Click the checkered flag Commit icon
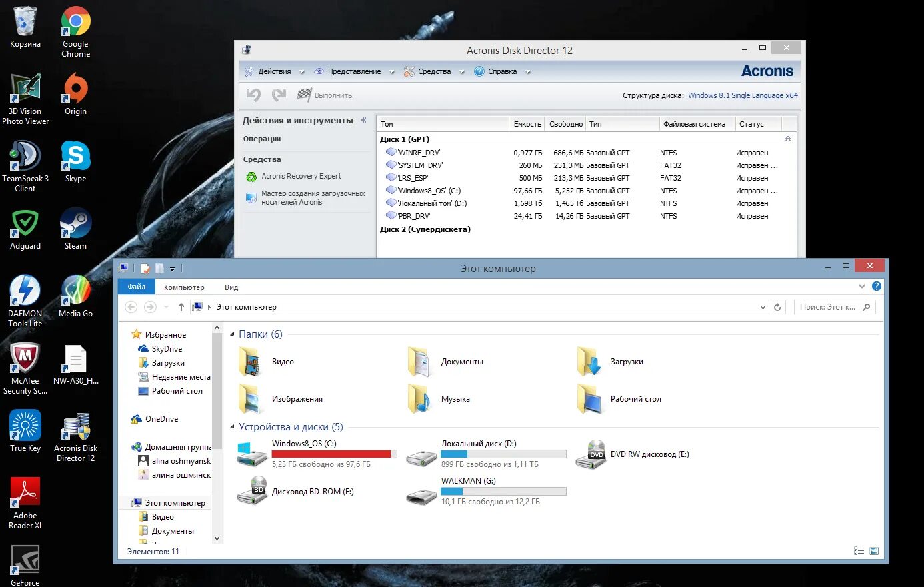 (304, 95)
